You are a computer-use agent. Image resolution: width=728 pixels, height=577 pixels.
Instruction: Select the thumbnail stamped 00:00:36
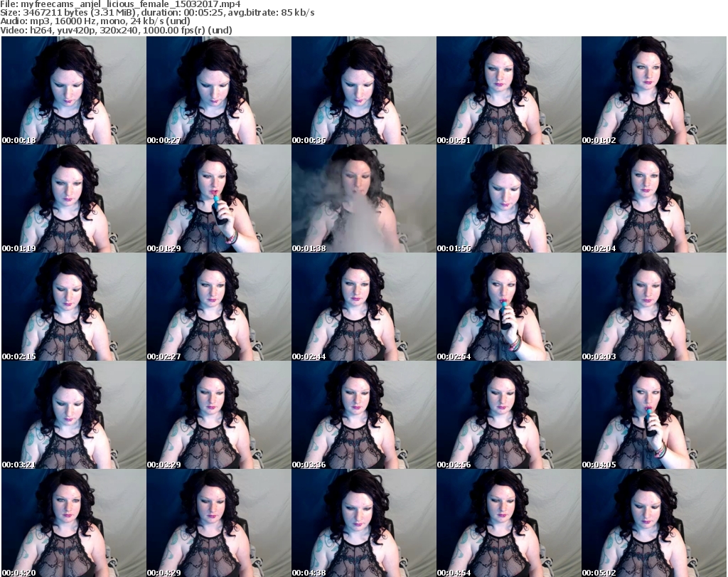coord(363,90)
